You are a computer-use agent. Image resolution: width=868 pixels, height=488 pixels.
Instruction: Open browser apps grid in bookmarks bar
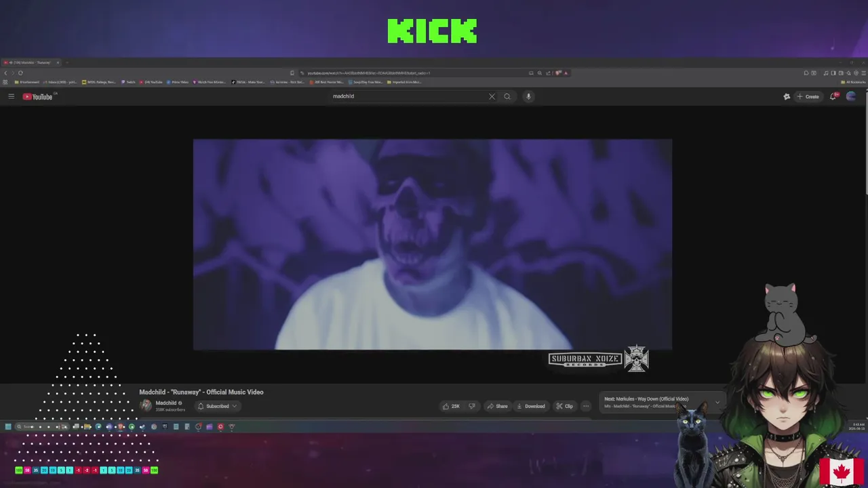(x=5, y=82)
